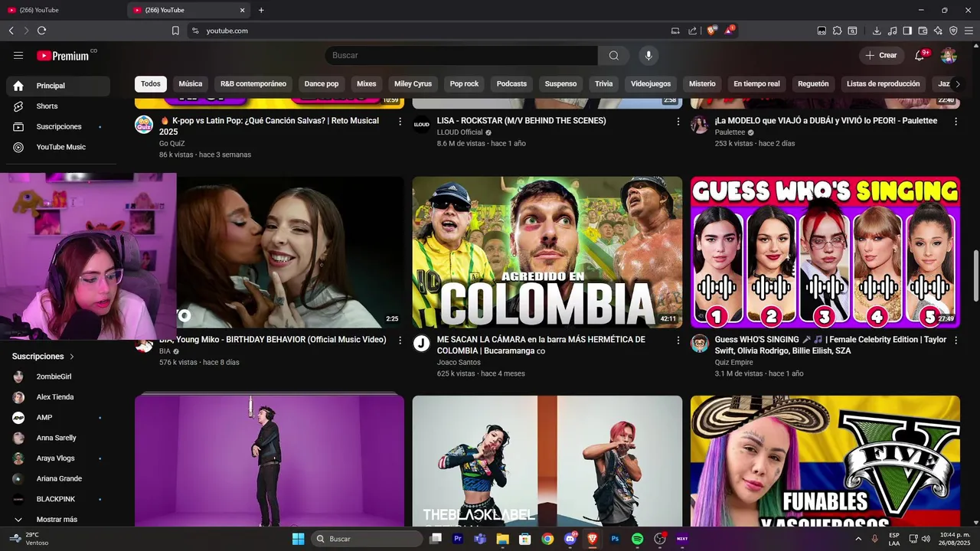The image size is (980, 551).
Task: Toggle the browser sidebar panel icon
Action: pyautogui.click(x=907, y=31)
